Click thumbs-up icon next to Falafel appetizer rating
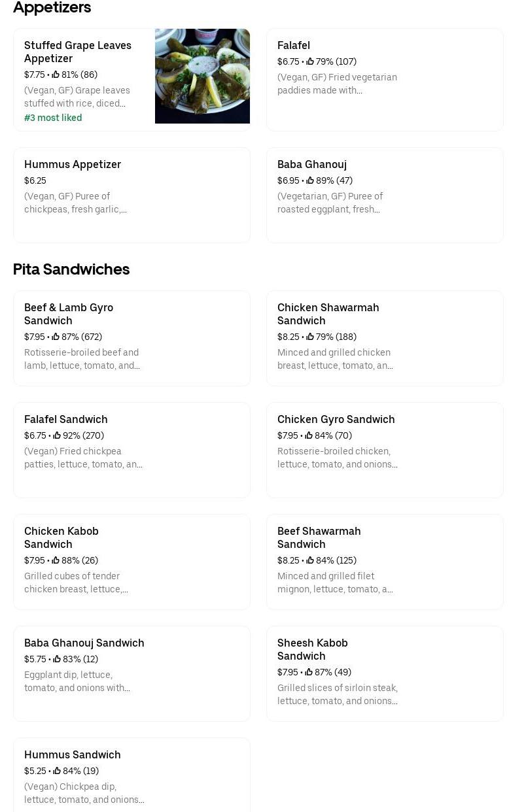Viewport: 526px width, 812px height. click(310, 61)
